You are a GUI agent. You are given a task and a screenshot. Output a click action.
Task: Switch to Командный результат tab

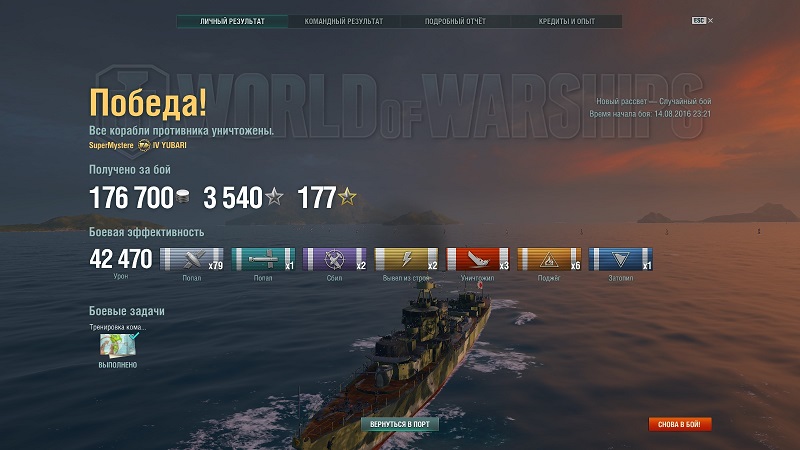343,21
